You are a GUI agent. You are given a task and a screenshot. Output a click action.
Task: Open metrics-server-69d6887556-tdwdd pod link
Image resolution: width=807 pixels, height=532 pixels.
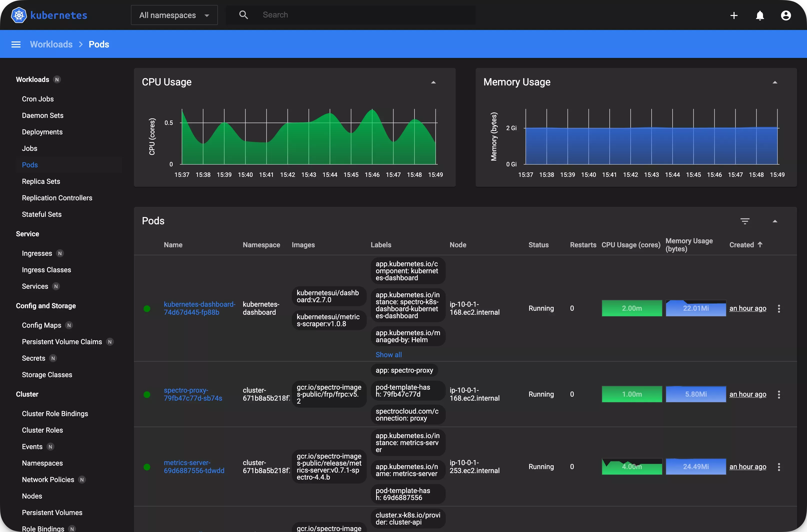194,467
